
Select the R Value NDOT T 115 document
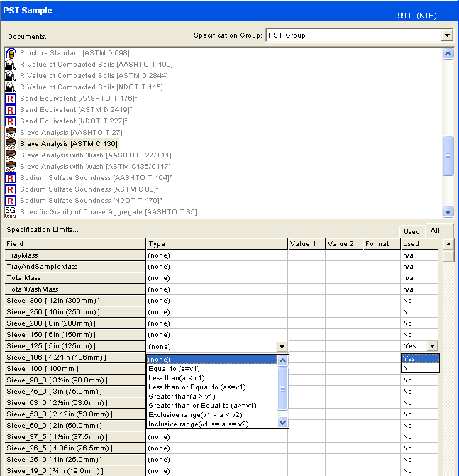coord(91,87)
